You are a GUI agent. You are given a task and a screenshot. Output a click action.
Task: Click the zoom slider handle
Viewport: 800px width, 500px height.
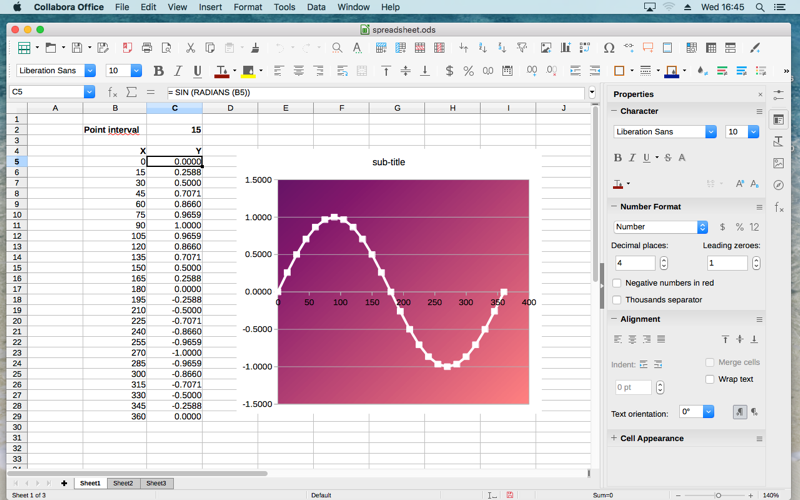tap(718, 495)
